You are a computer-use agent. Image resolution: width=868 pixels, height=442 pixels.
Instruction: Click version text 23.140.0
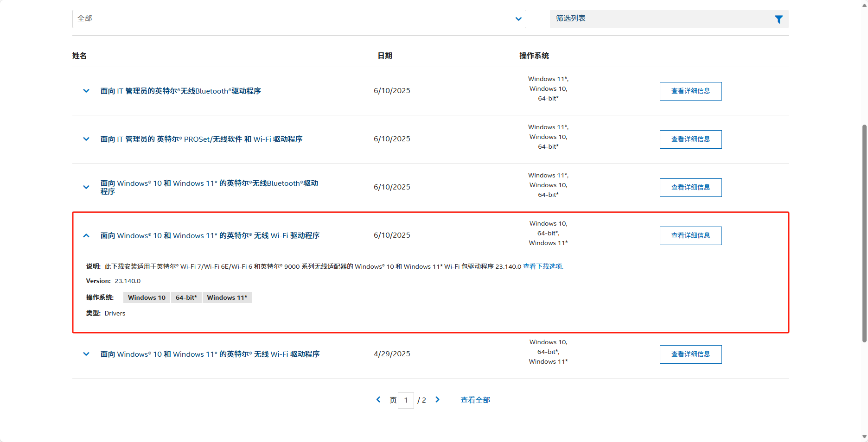[128, 281]
